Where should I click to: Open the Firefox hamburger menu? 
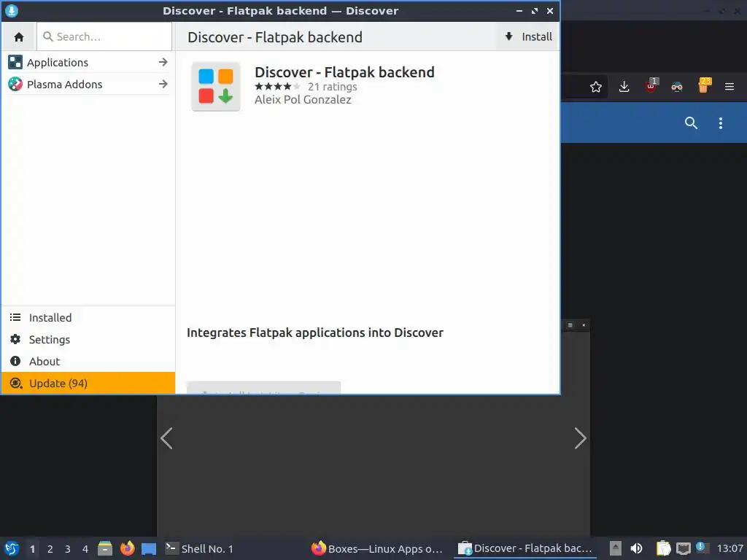(729, 87)
